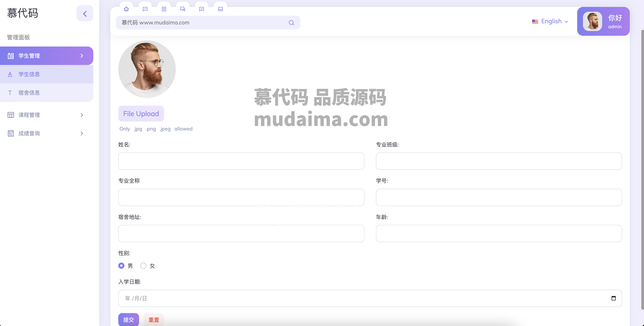Screen dimensions: 644x326
Task: Click the top search box
Action: coord(208,23)
